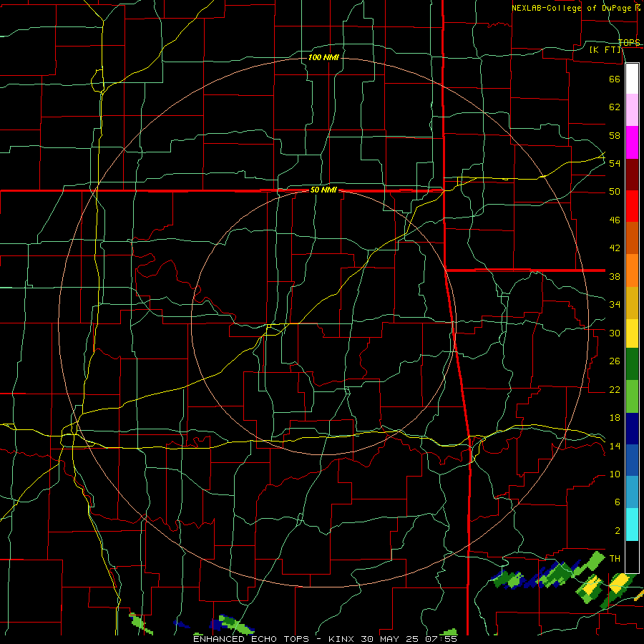Screen dimensions: 644x644
Task: Click the legend value 6
Action: tap(617, 502)
